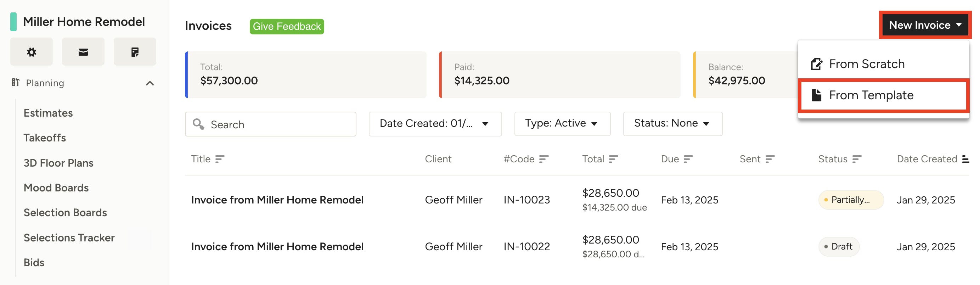Go to Estimates in sidebar
This screenshot has width=980, height=285.
click(x=48, y=113)
